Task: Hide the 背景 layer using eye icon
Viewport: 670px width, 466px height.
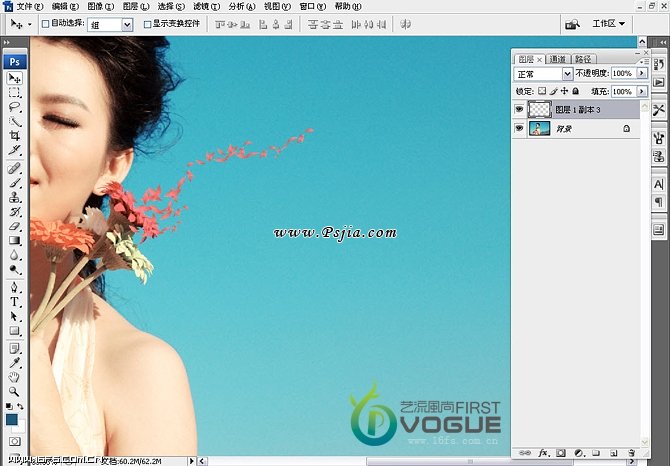Action: pos(519,129)
